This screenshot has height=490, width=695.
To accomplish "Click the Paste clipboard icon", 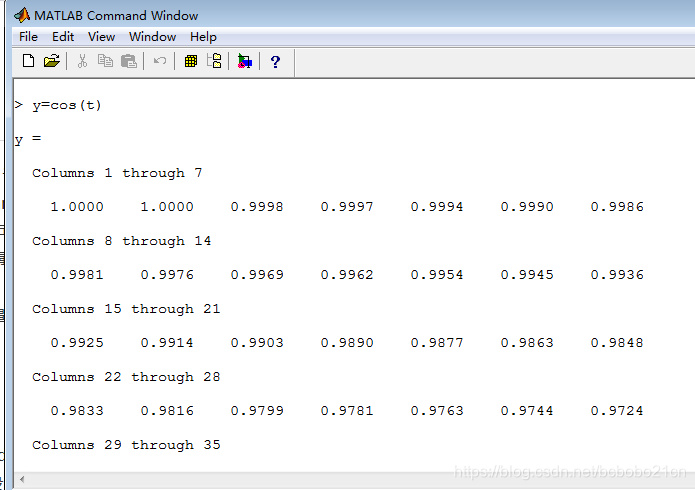I will (x=129, y=61).
